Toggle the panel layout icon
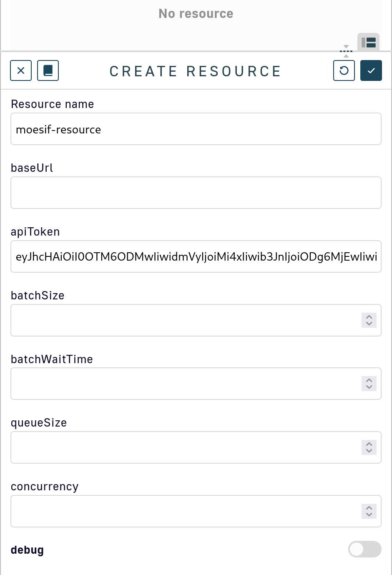Image resolution: width=392 pixels, height=575 pixels. (369, 42)
